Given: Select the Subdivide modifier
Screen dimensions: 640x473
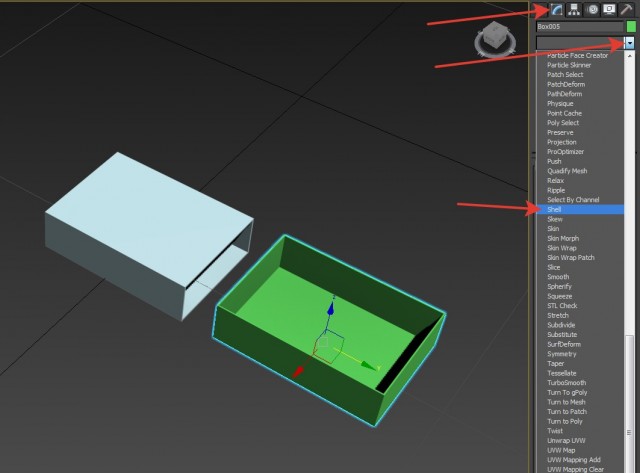Looking at the screenshot, I should point(561,325).
